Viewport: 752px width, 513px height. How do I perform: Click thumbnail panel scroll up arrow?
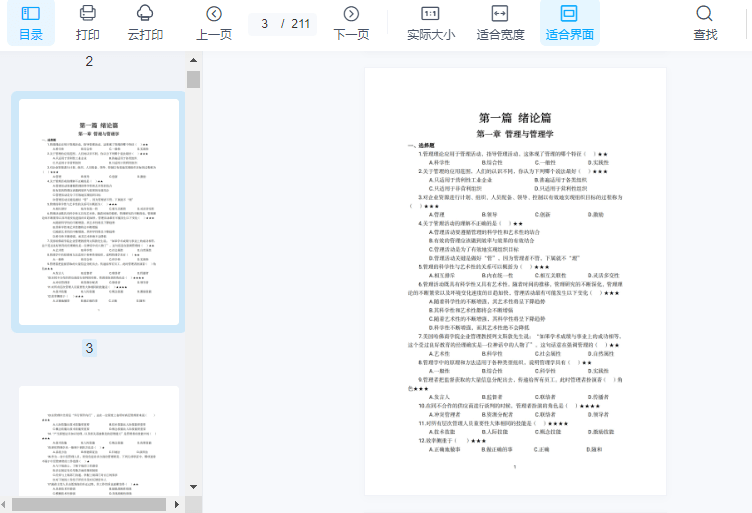(193, 60)
